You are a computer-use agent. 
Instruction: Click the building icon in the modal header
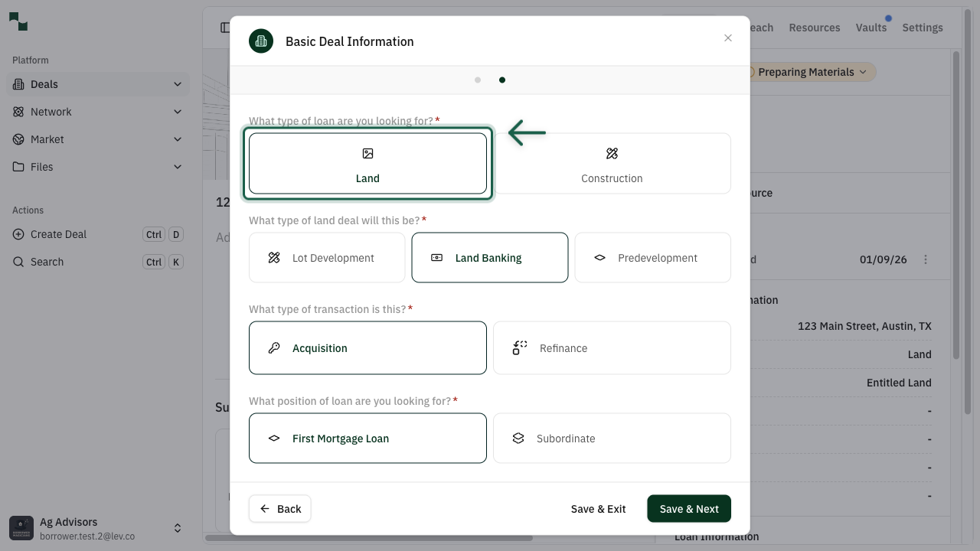[261, 41]
